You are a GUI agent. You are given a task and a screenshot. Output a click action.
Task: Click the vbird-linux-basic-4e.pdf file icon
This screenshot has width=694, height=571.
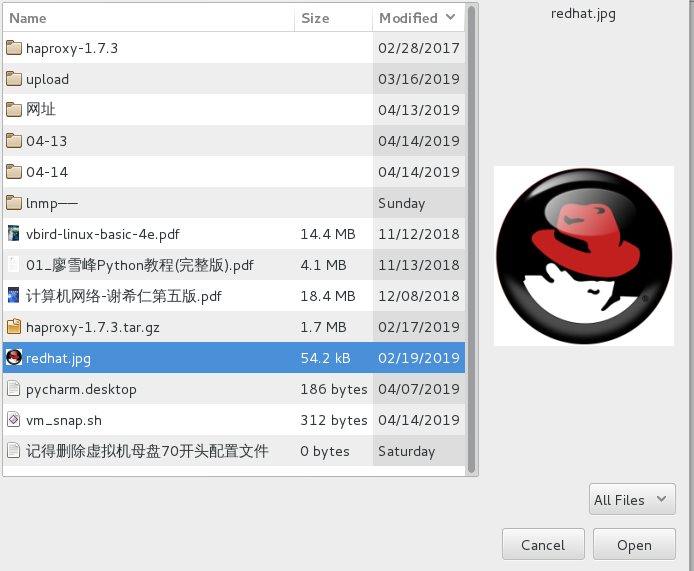click(x=14, y=234)
